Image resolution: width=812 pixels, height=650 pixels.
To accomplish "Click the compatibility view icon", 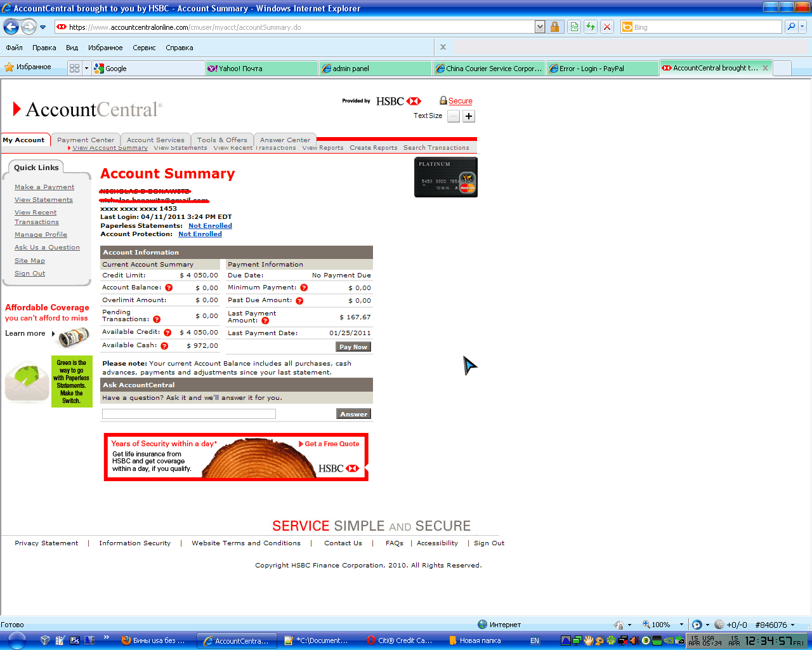I will (574, 27).
